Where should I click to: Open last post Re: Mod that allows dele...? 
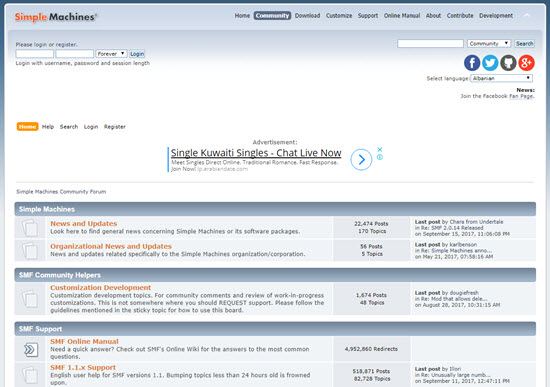[454, 299]
